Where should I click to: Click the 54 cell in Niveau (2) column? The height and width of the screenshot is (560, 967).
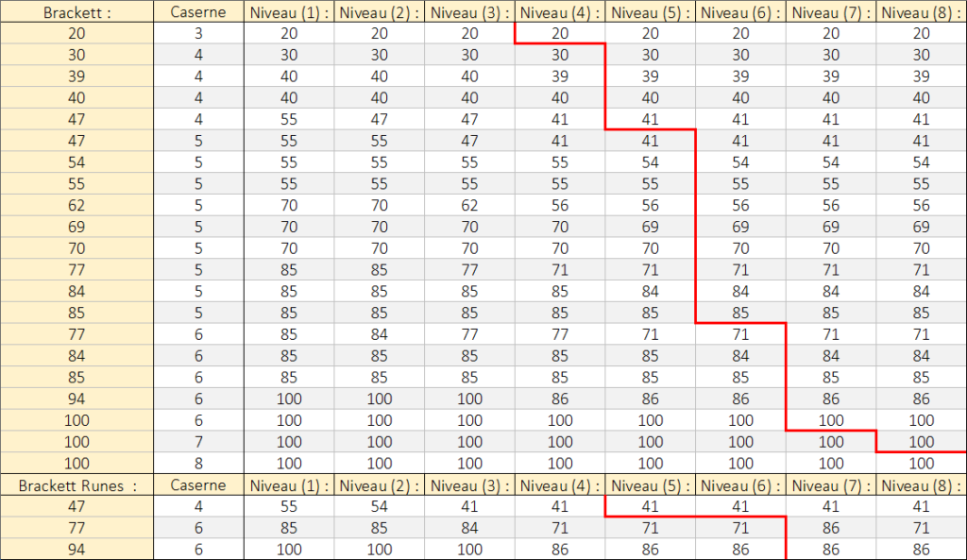tap(379, 506)
